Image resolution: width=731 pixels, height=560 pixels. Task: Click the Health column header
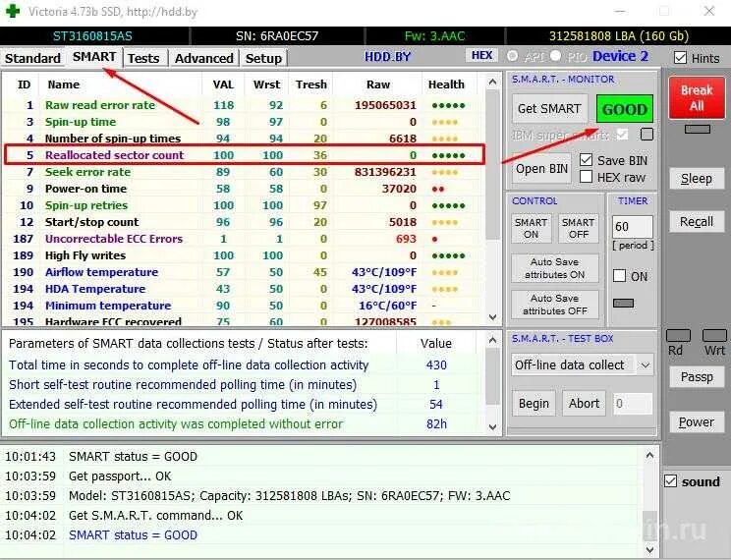click(x=446, y=84)
